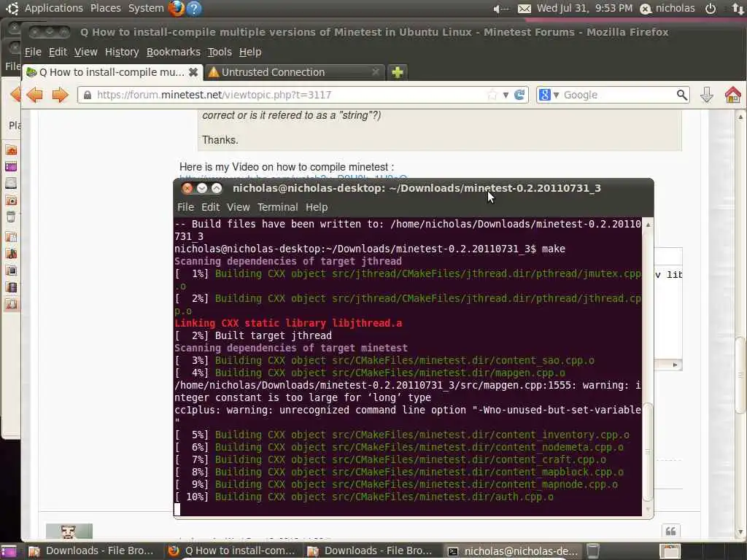Bookmark this page with star icon
The height and width of the screenshot is (560, 747).
pos(492,95)
